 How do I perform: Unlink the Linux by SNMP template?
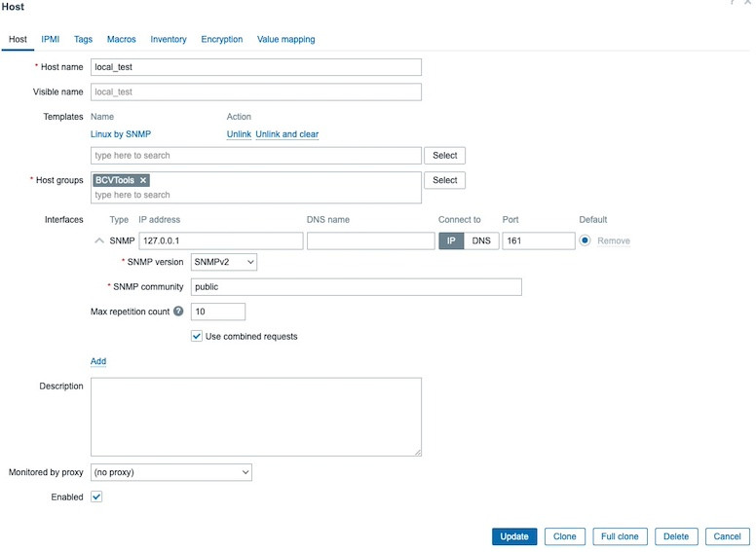click(239, 134)
